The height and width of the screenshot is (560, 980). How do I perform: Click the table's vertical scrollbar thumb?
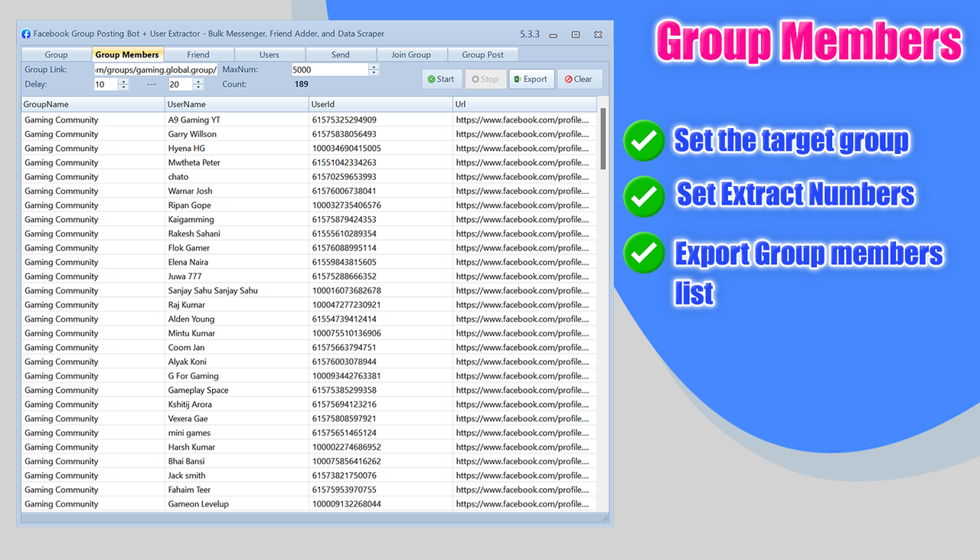(x=603, y=138)
